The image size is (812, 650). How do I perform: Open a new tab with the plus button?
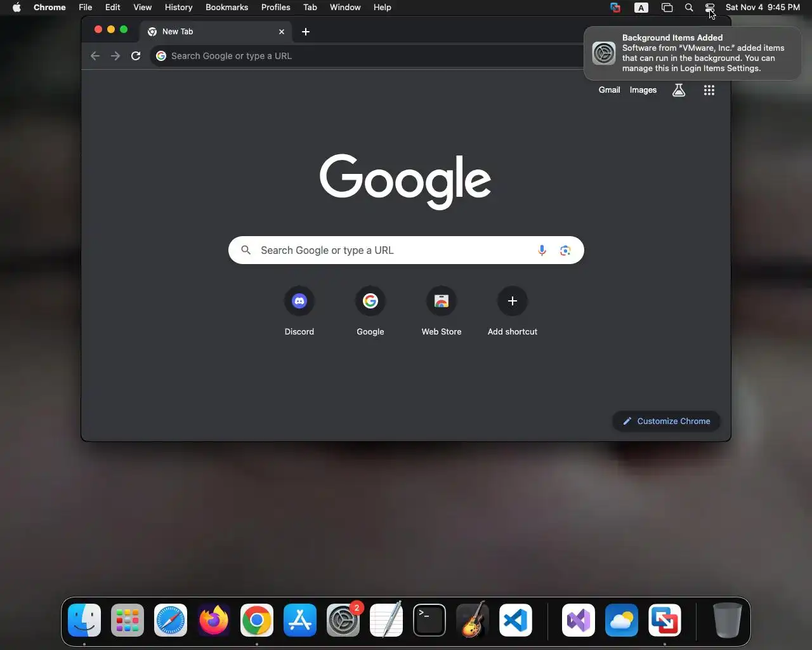[306, 32]
